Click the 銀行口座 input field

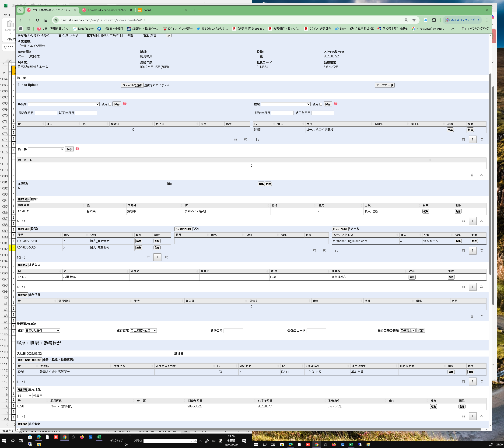point(233,331)
